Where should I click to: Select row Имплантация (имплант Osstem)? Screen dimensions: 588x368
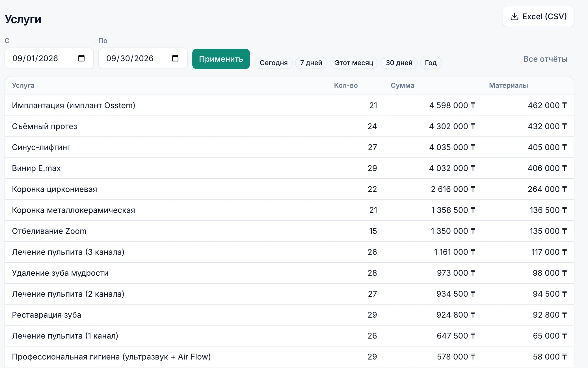tap(289, 105)
